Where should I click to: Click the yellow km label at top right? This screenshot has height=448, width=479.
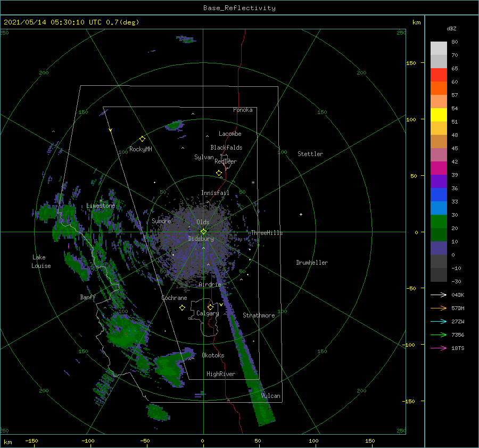point(416,22)
